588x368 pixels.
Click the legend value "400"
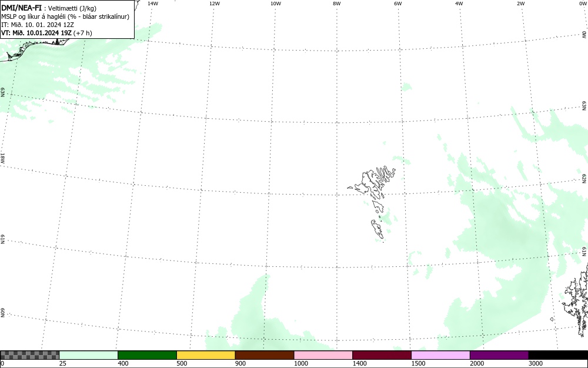[123, 363]
